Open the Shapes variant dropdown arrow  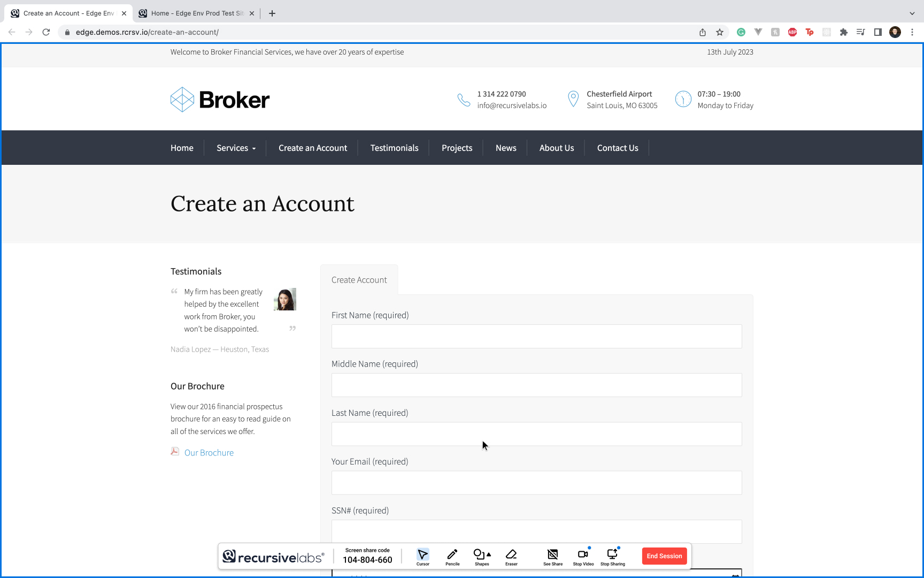[x=488, y=554]
